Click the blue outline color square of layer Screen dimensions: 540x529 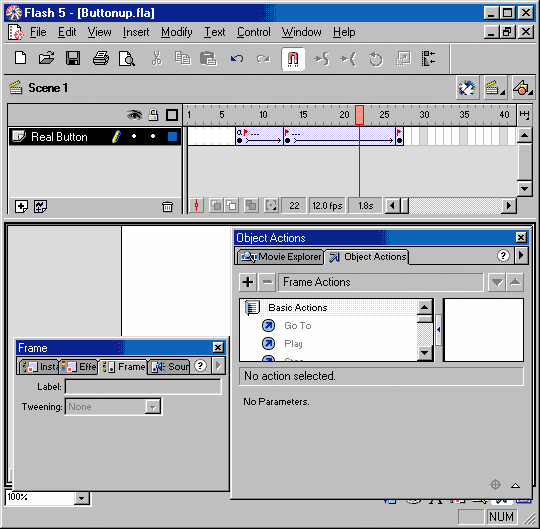[172, 137]
